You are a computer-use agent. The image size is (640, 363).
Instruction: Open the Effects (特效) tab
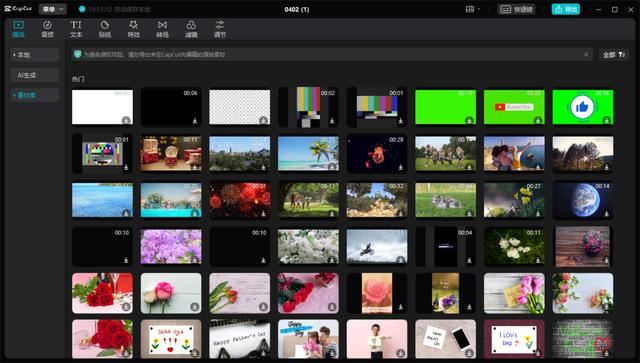pos(133,29)
